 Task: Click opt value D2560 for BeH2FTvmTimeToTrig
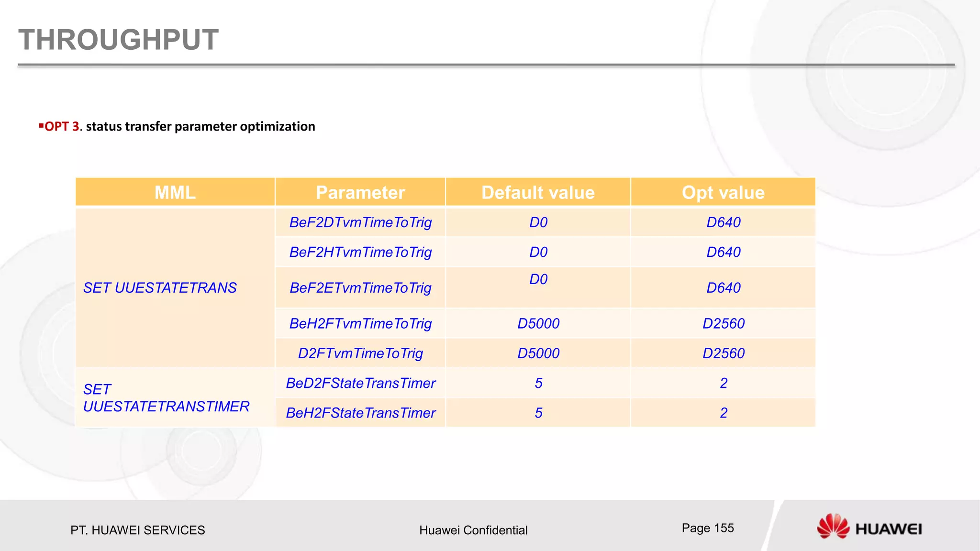723,323
